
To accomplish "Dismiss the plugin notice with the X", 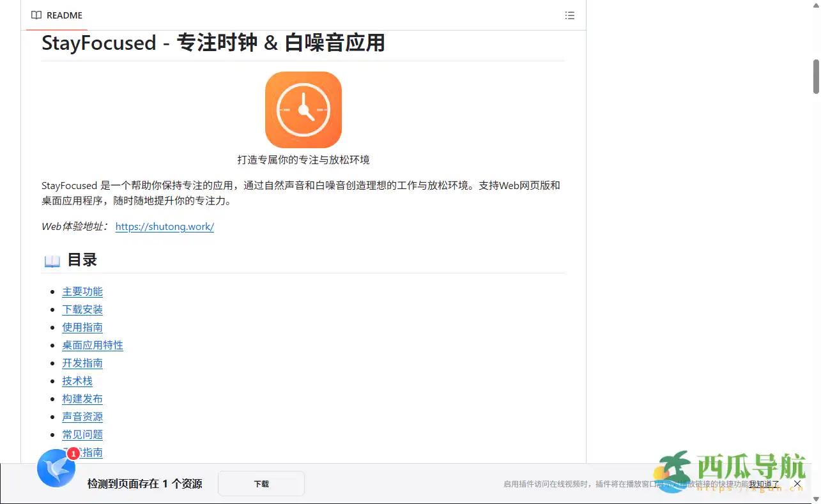I will [797, 484].
